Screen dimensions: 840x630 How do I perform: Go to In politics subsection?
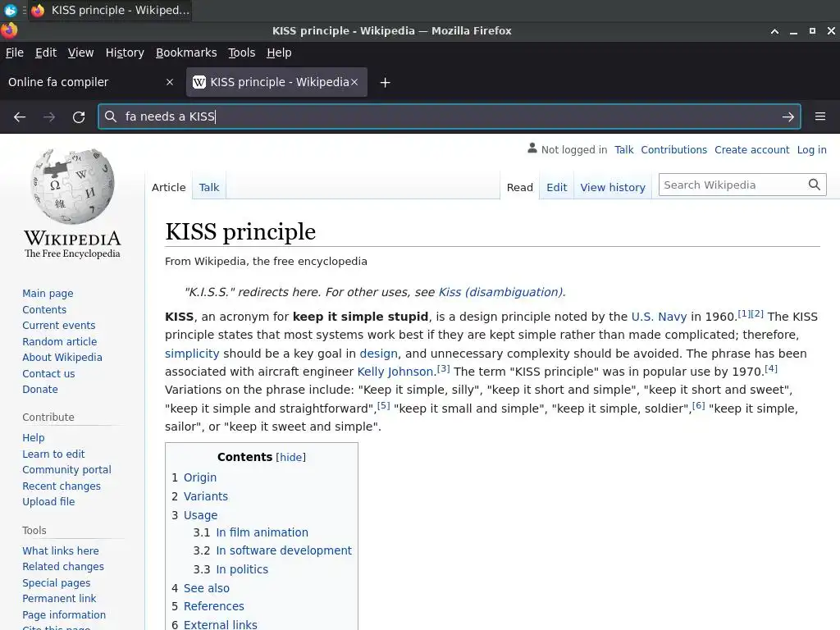pos(242,569)
